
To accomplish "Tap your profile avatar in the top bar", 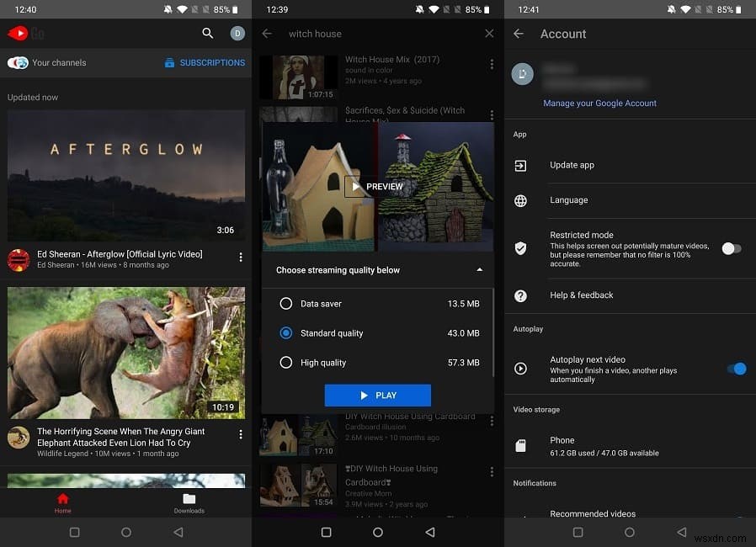I will coord(237,34).
